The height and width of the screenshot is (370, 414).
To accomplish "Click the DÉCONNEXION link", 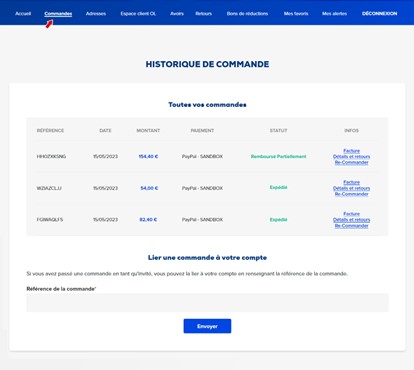I will click(379, 14).
